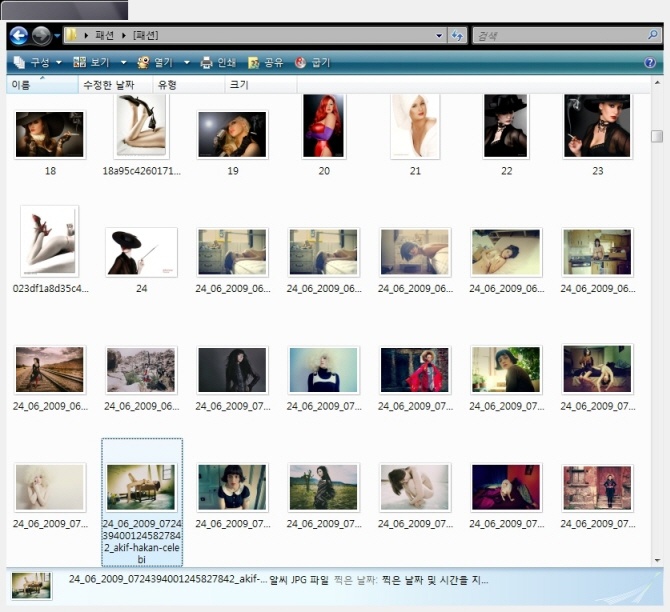Click the Forward navigation arrow button
Screen dimensions: 670x612
(41, 36)
